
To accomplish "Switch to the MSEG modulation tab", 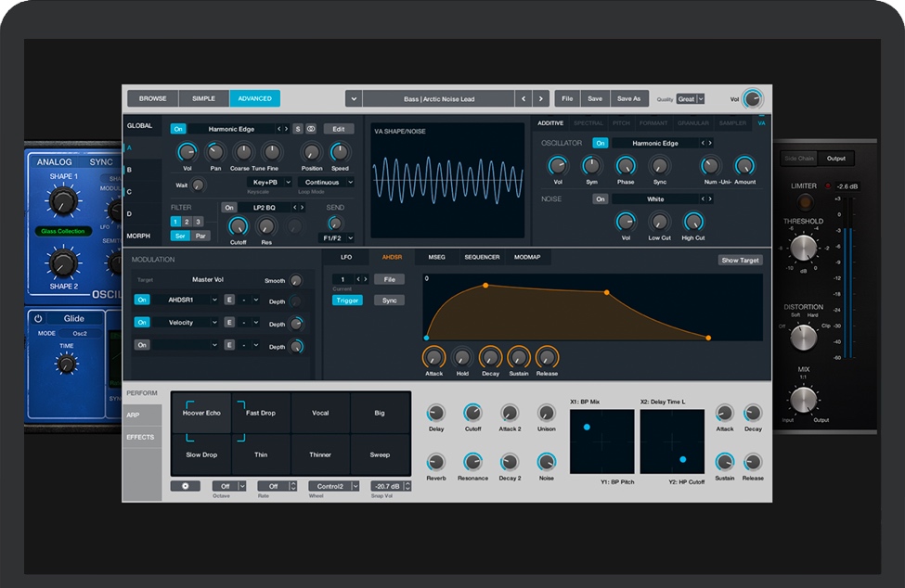I will click(x=436, y=257).
